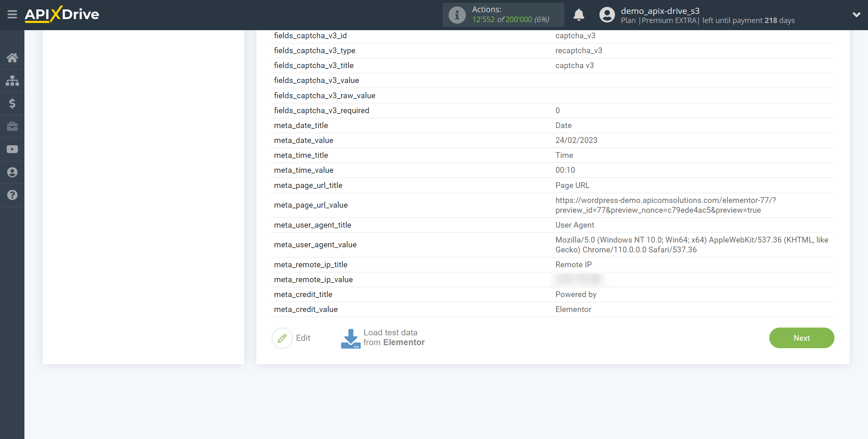Viewport: 868px width, 439px height.
Task: Click the captcha v3 title value
Action: (x=574, y=65)
